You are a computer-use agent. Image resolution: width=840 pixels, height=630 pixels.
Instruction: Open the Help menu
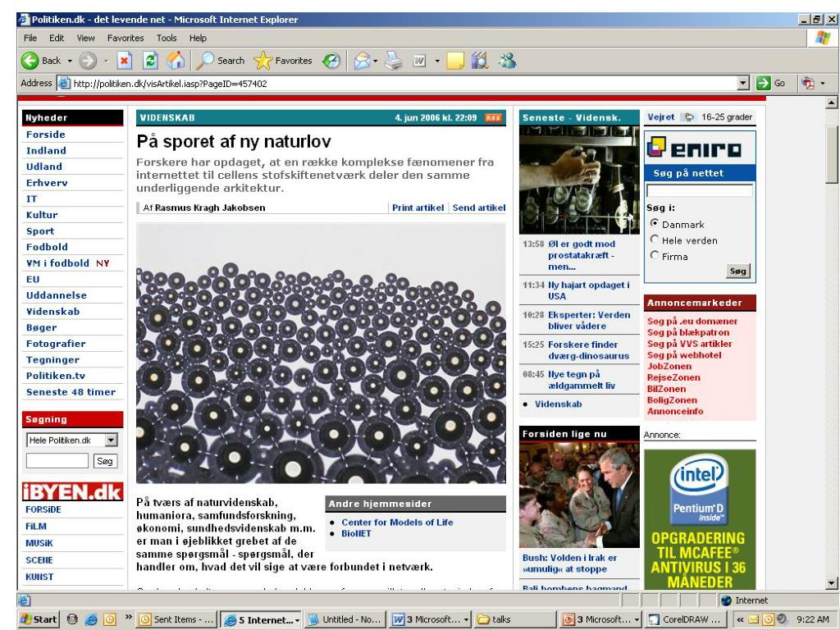click(198, 38)
